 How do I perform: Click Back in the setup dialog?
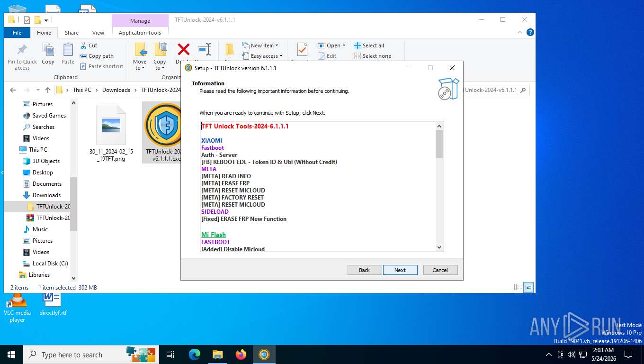365,270
